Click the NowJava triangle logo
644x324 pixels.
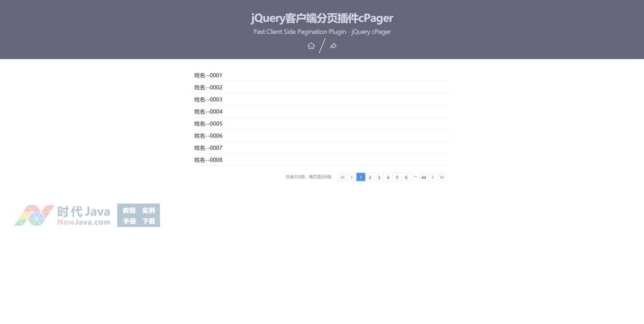34,215
